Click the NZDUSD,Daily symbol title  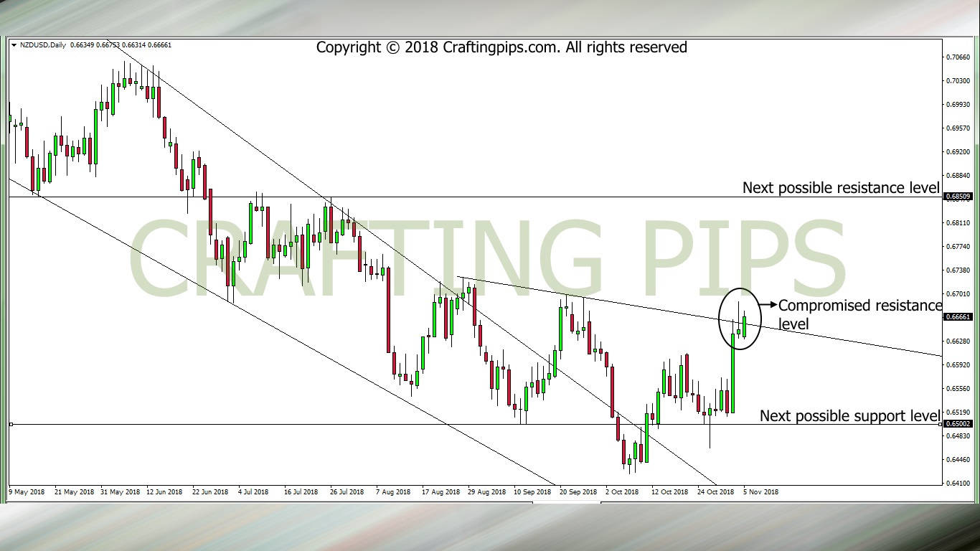coord(42,45)
